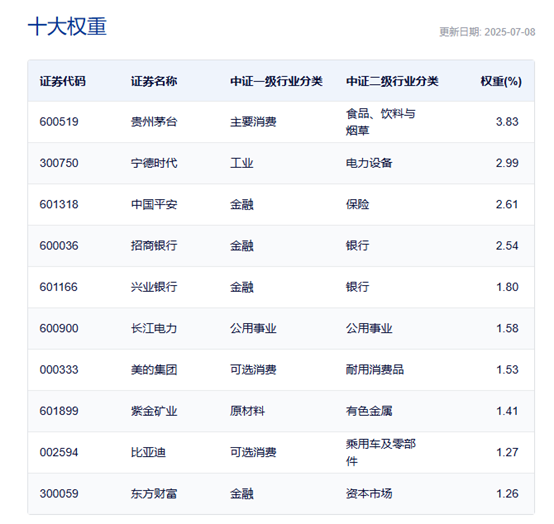Screen dimensions: 554x524
Task: Select security code 600519
Action: (59, 122)
